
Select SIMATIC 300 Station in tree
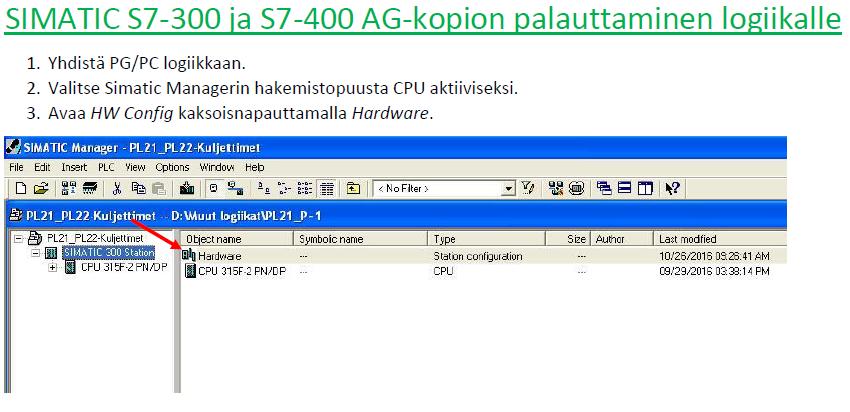click(x=108, y=252)
